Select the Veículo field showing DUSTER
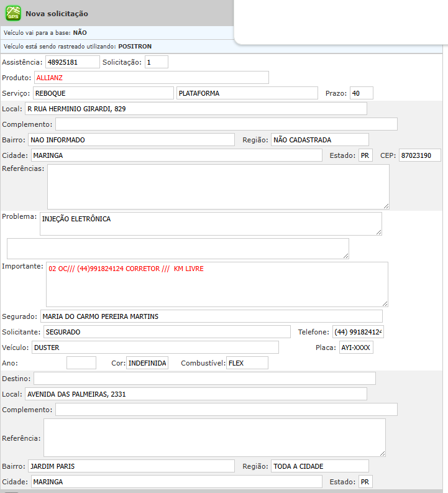The image size is (448, 493). 154,348
